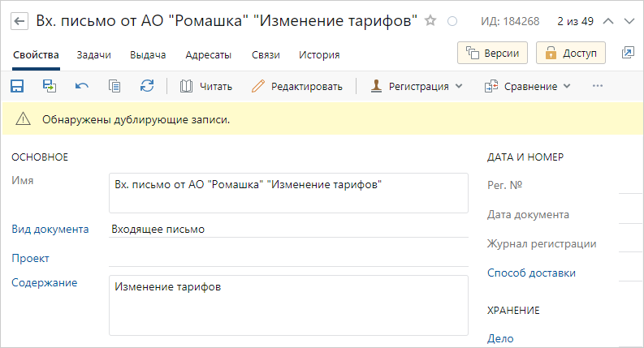Expand the Регистрация dropdown
Screen dimensions: 644x348
tap(416, 86)
